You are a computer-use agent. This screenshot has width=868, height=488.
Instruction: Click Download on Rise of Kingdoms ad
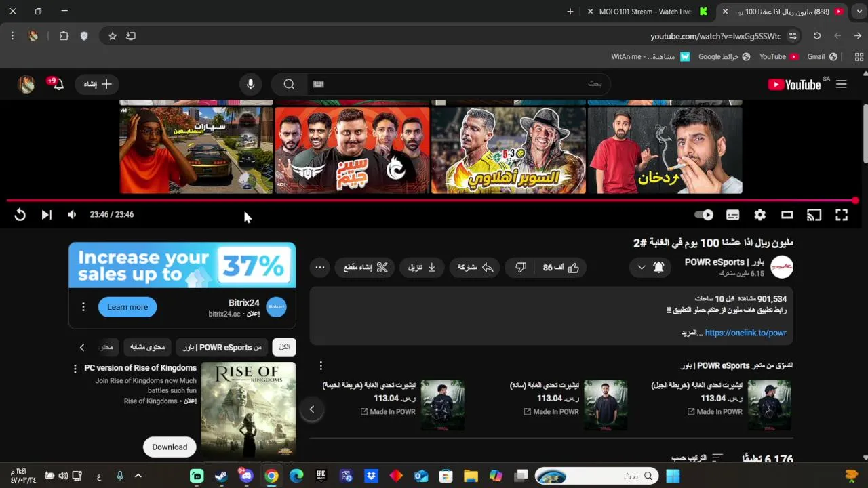(x=170, y=447)
